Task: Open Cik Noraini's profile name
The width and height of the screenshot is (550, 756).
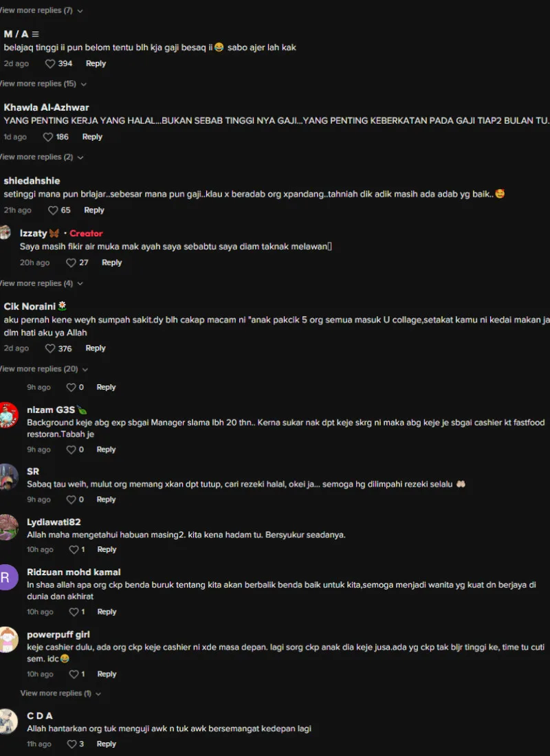Action: tap(30, 307)
